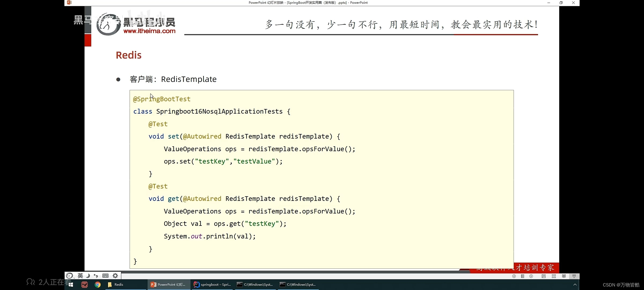Open the Windows Start menu
The image size is (644, 290).
coord(71,285)
